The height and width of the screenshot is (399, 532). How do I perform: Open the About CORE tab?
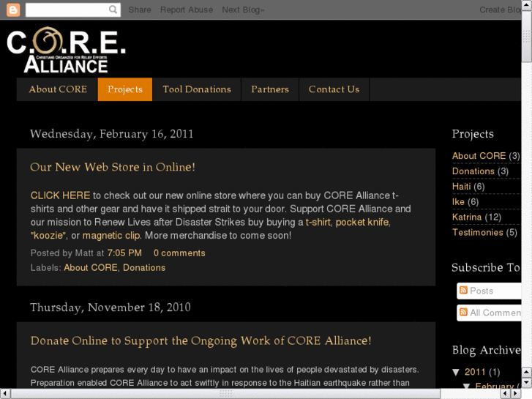[58, 89]
